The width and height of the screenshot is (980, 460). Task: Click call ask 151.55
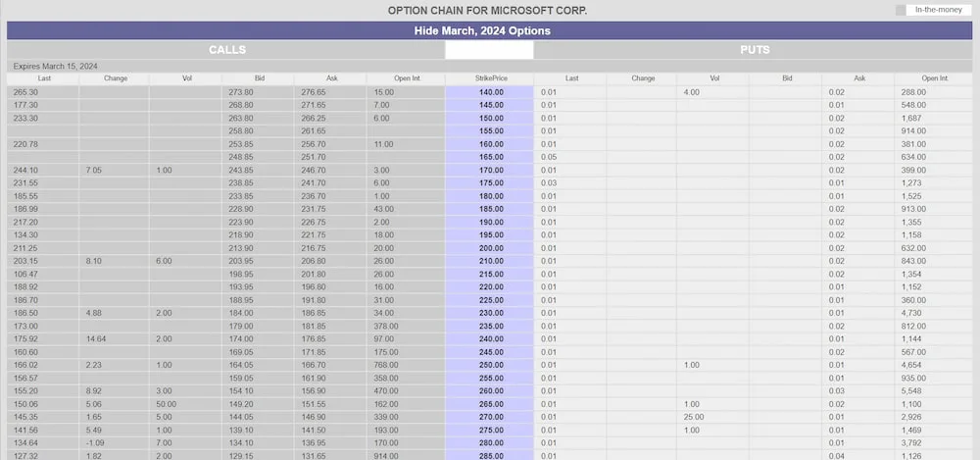click(x=314, y=404)
